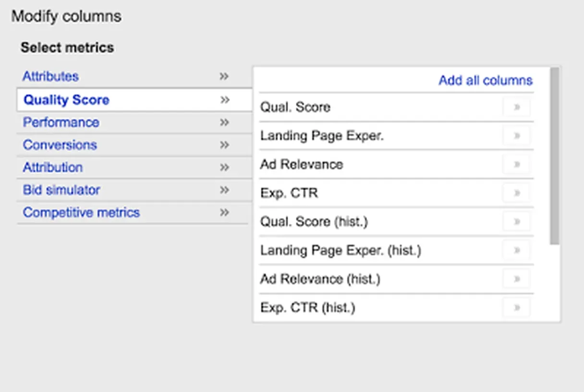Image resolution: width=584 pixels, height=392 pixels.
Task: Click the metrics list scrollbar thumb
Action: 555,156
